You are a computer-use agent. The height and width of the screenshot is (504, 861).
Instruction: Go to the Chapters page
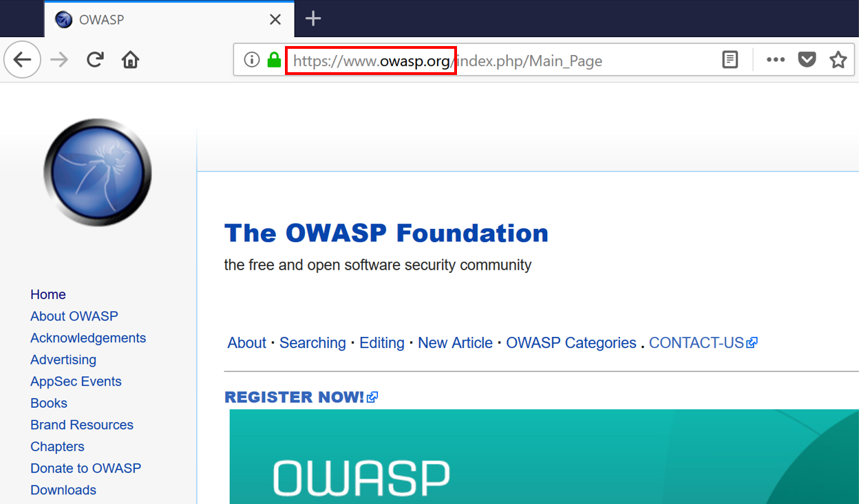57,447
